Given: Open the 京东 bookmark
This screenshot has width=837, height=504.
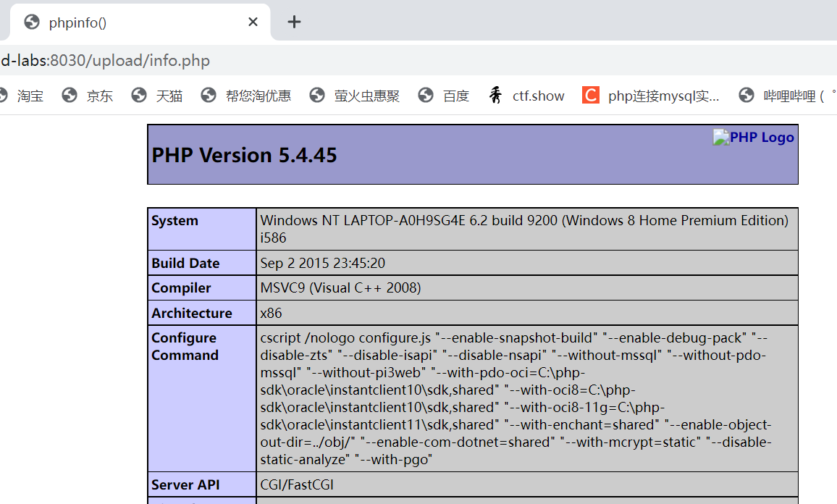Looking at the screenshot, I should 88,96.
